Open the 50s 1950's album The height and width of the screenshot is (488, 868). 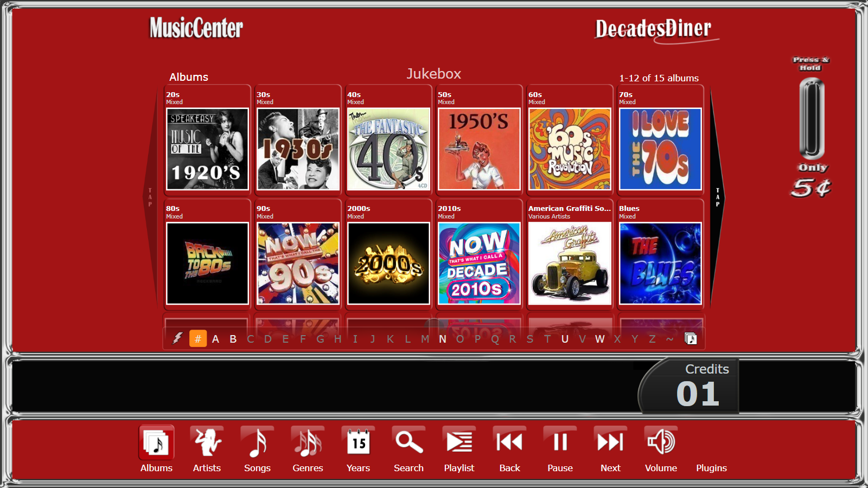(479, 149)
